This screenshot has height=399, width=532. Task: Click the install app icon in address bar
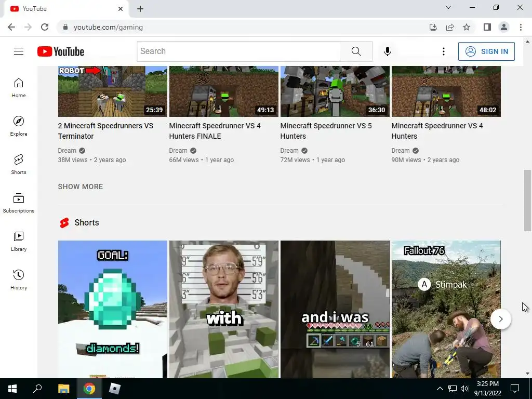tap(433, 27)
